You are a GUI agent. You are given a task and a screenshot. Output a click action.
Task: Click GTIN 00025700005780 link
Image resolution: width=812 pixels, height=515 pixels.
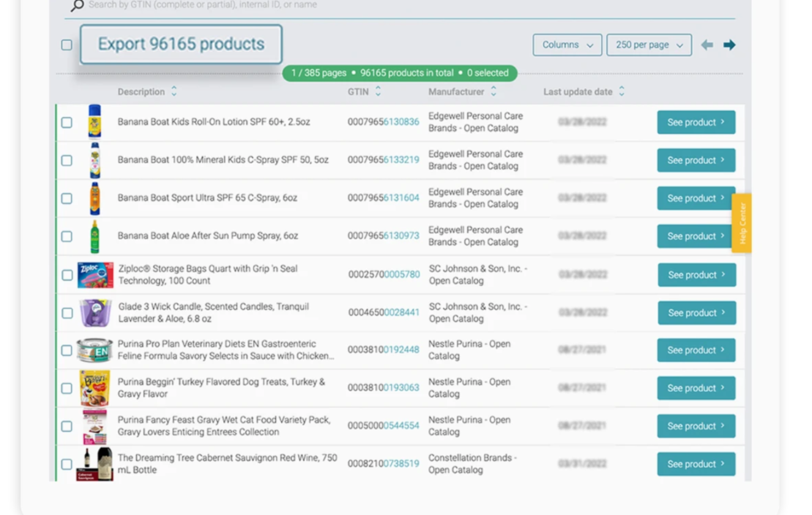[x=384, y=274]
